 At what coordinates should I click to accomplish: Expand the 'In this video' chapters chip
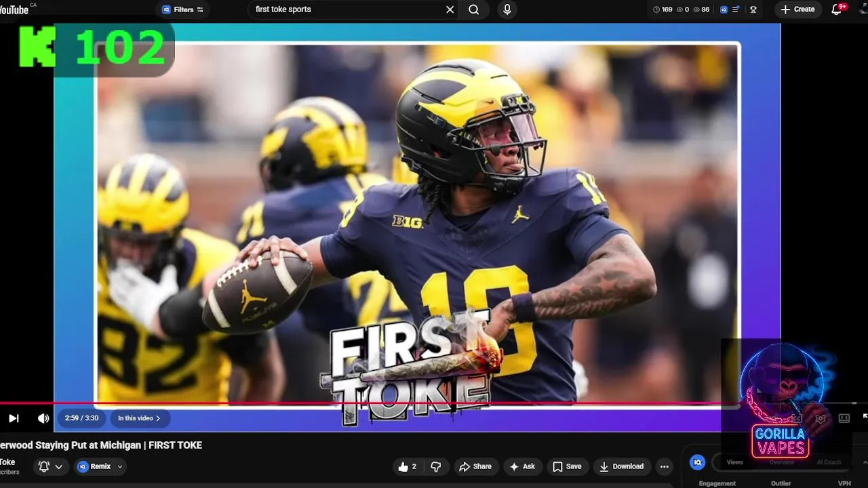click(140, 418)
